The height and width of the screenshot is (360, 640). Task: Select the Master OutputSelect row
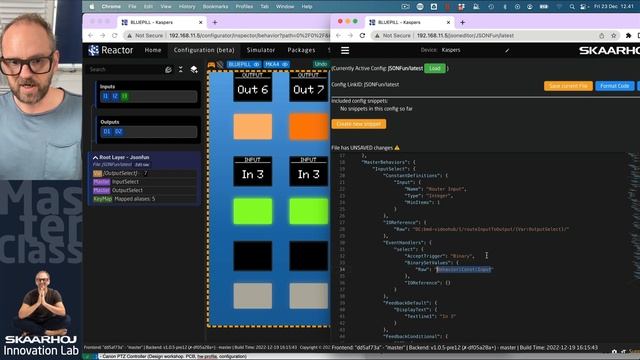coord(144,191)
